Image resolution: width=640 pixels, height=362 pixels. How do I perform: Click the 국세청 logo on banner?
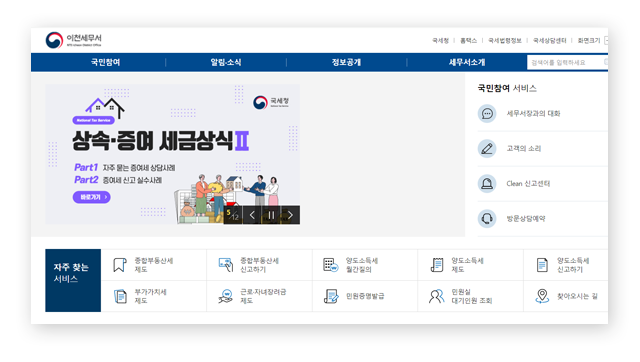(x=271, y=102)
